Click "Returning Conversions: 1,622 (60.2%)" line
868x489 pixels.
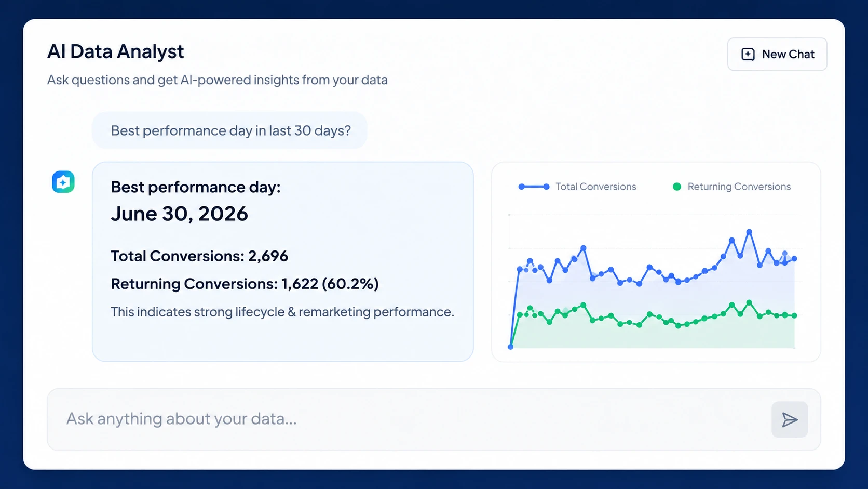[245, 284]
